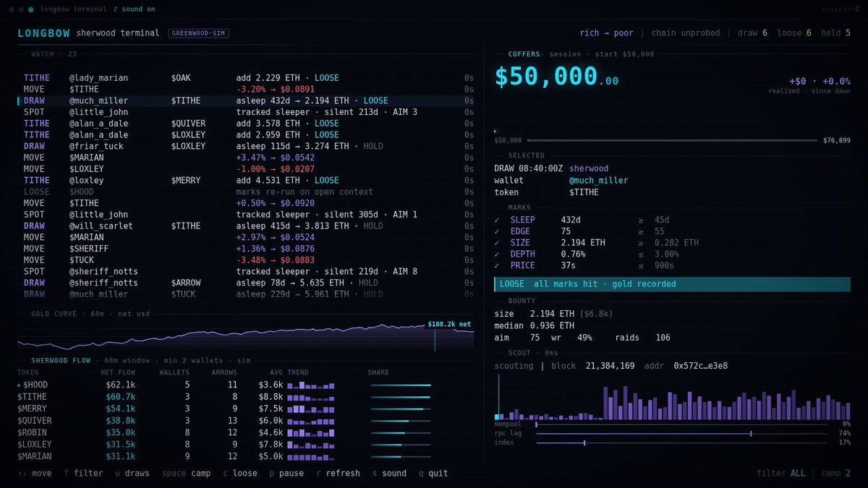The height and width of the screenshot is (488, 868).
Task: Click the index slider track
Action: pos(681,442)
